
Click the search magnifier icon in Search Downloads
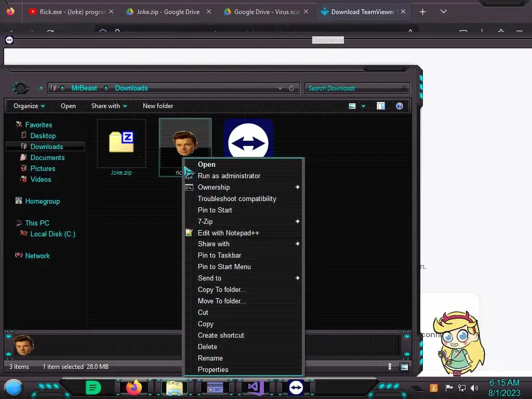tap(404, 88)
